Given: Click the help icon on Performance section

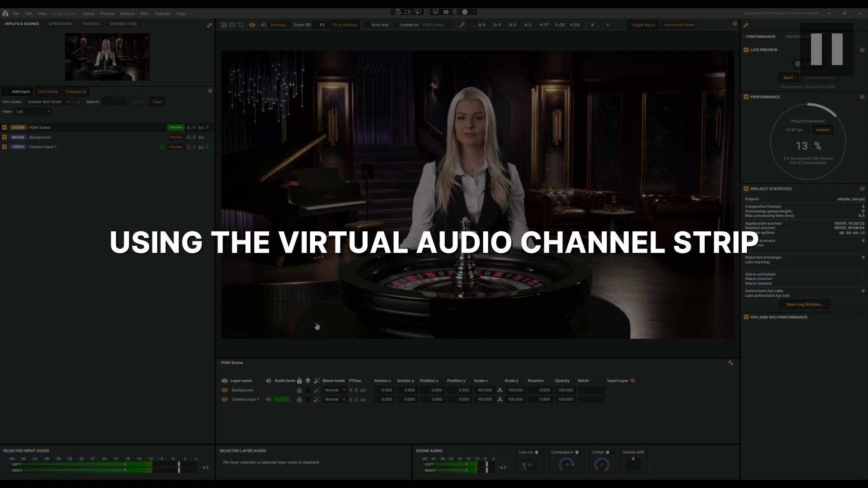Looking at the screenshot, I should click(x=862, y=97).
